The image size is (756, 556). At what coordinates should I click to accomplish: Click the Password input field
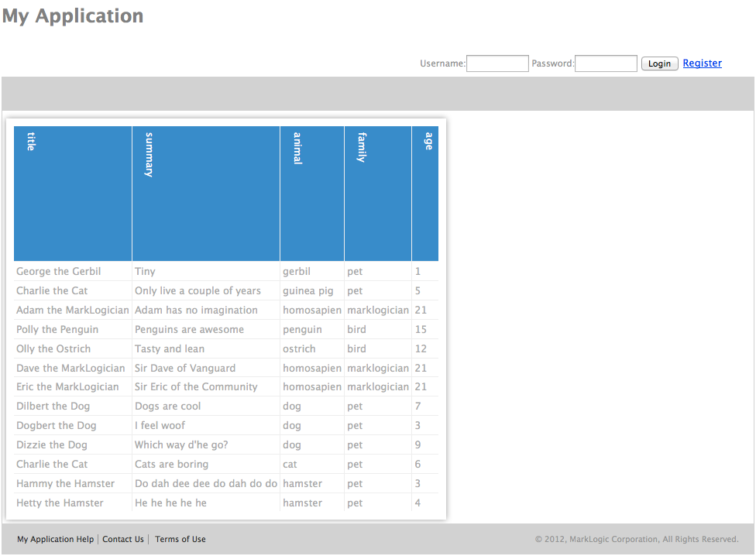point(606,63)
